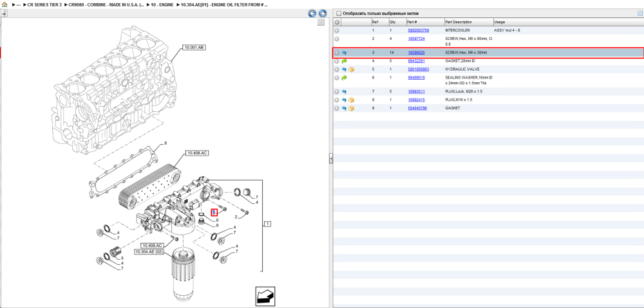This screenshot has width=644, height=308.
Task: Click the circle add icon for part 16597724
Action: click(337, 39)
